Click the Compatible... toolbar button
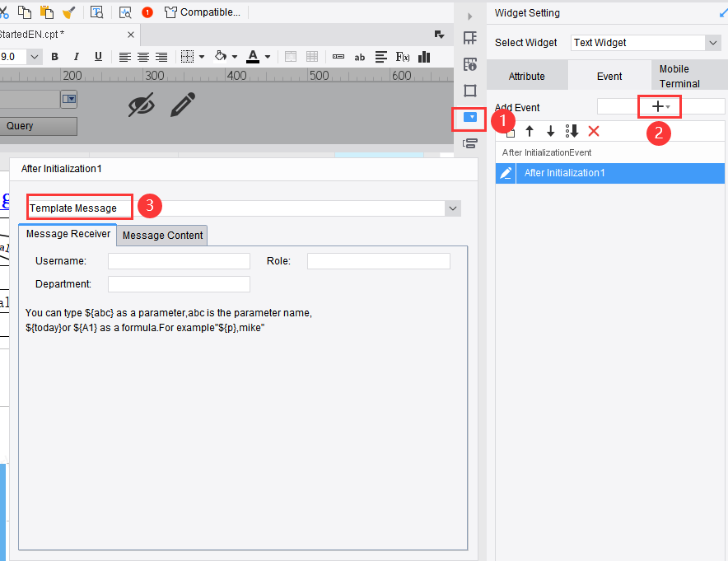The image size is (728, 561). click(203, 12)
